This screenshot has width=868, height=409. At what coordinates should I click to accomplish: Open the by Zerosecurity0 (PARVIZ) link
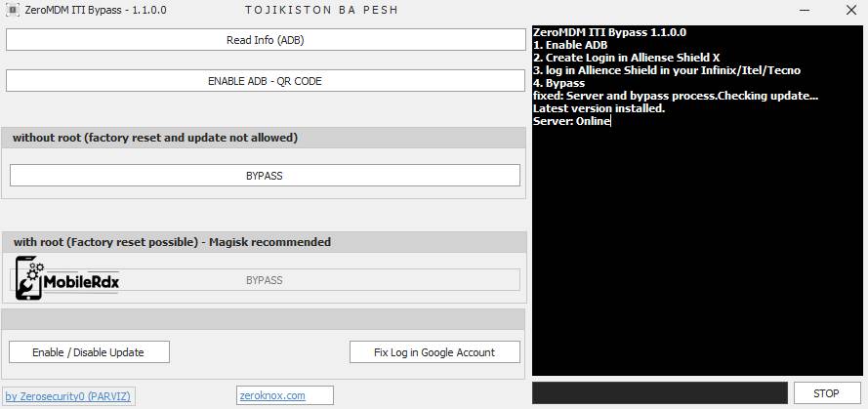pyautogui.click(x=67, y=396)
